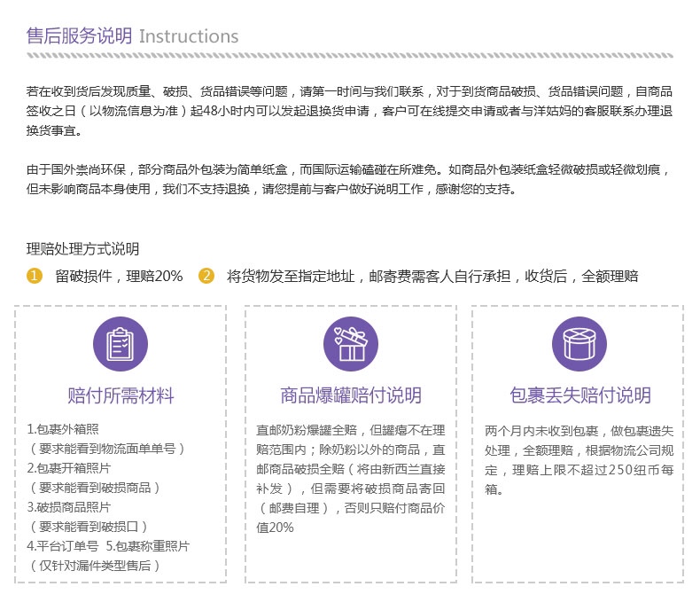Open the 商品爆罐赔付说明 heading
Viewport: 700px width, 610px height.
(350, 395)
